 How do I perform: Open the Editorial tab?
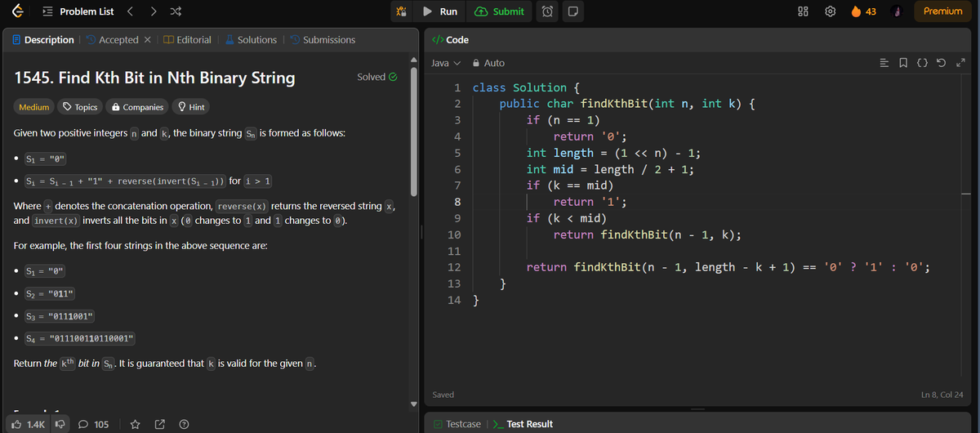click(x=187, y=40)
